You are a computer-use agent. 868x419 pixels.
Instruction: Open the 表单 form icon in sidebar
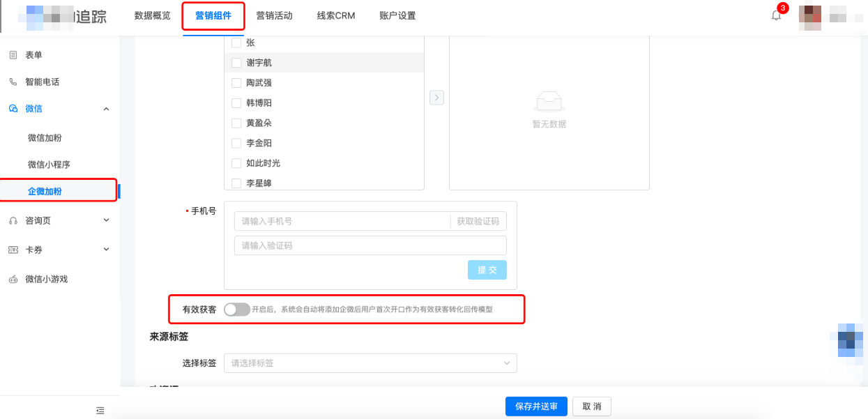pos(14,54)
